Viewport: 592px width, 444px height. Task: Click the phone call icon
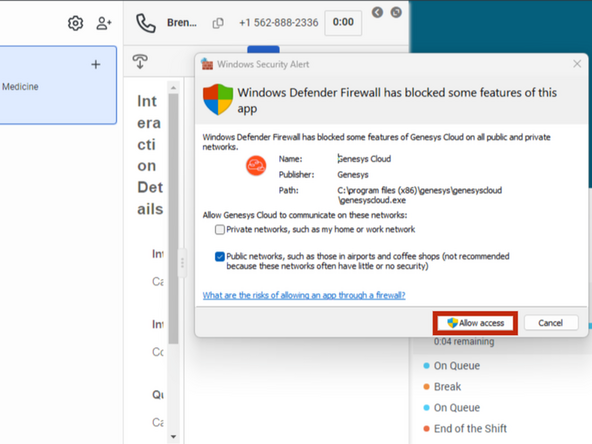click(146, 23)
